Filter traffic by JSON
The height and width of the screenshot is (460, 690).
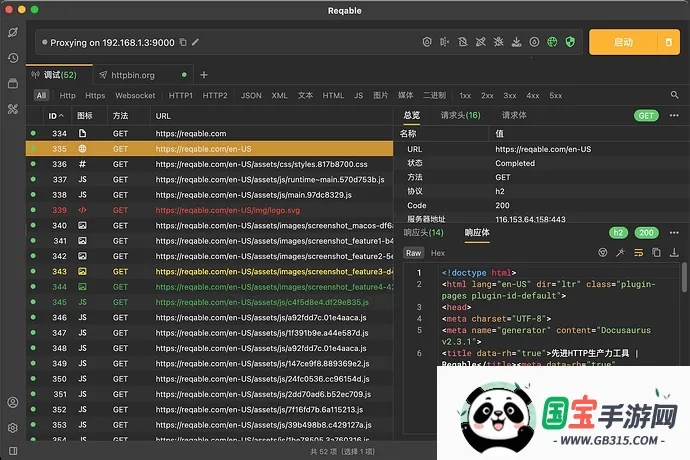click(251, 96)
